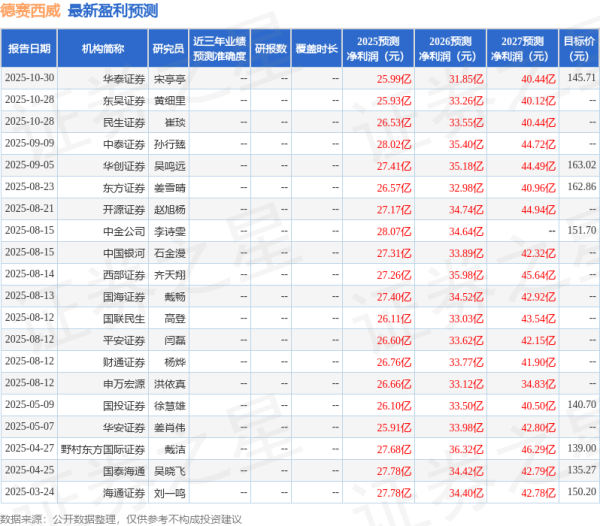600x526 pixels.
Task: Click researcher name 孙行臻
Action: coord(170,145)
